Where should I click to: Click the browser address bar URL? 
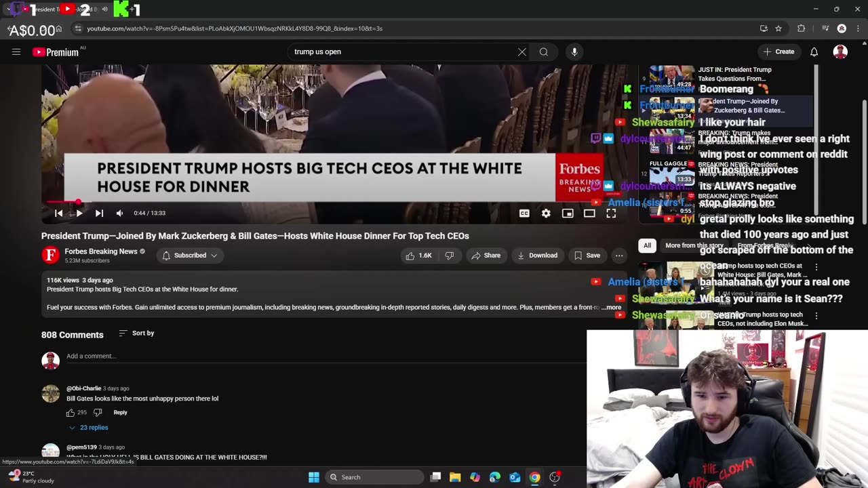[235, 28]
